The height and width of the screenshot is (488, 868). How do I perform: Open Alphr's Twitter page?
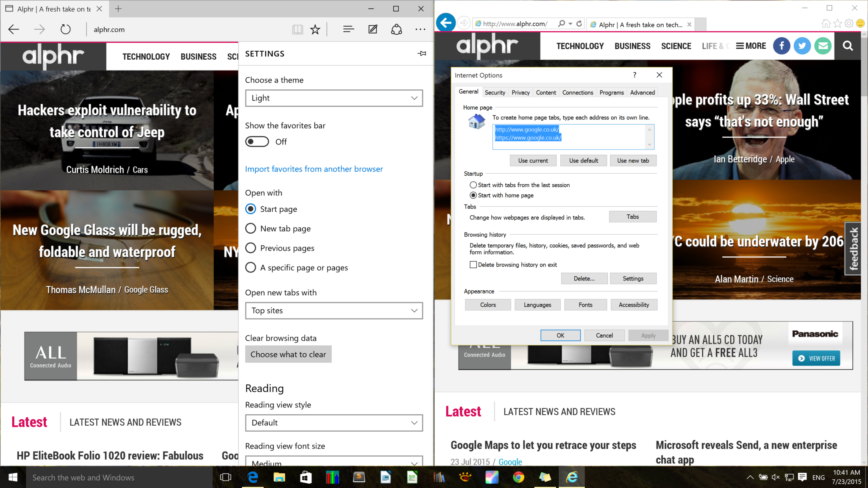(802, 46)
